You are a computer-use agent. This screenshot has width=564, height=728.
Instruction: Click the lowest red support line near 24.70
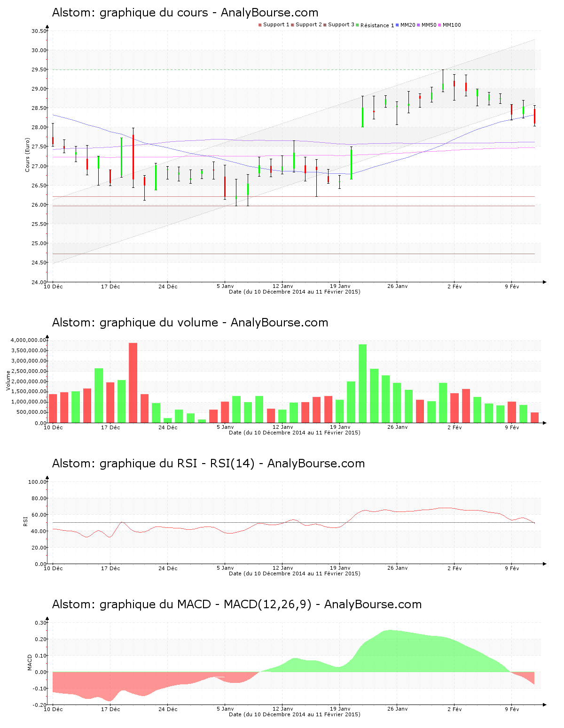294,254
